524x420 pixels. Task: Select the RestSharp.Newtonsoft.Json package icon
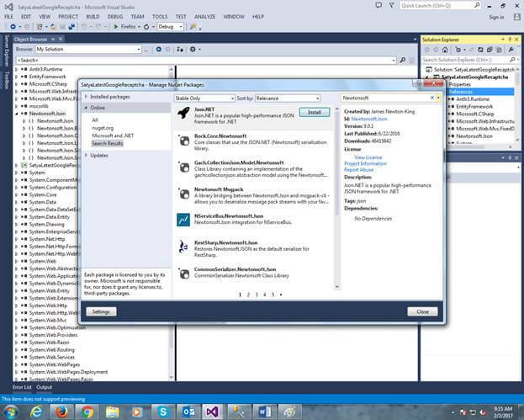(183, 247)
